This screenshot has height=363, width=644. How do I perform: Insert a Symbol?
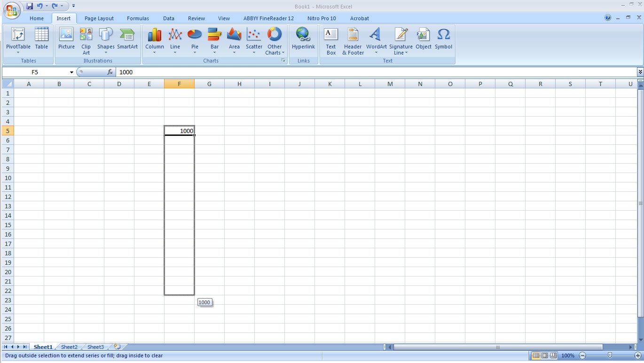(x=443, y=40)
